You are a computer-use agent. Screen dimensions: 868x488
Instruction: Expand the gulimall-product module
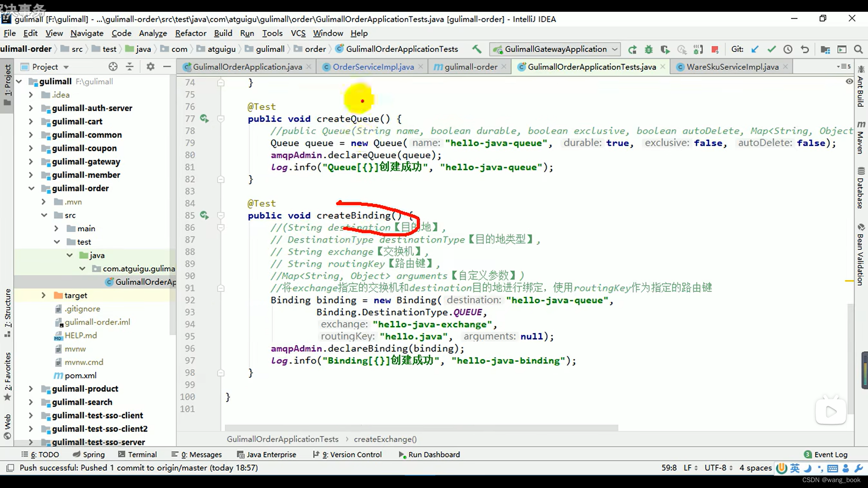[30, 389]
